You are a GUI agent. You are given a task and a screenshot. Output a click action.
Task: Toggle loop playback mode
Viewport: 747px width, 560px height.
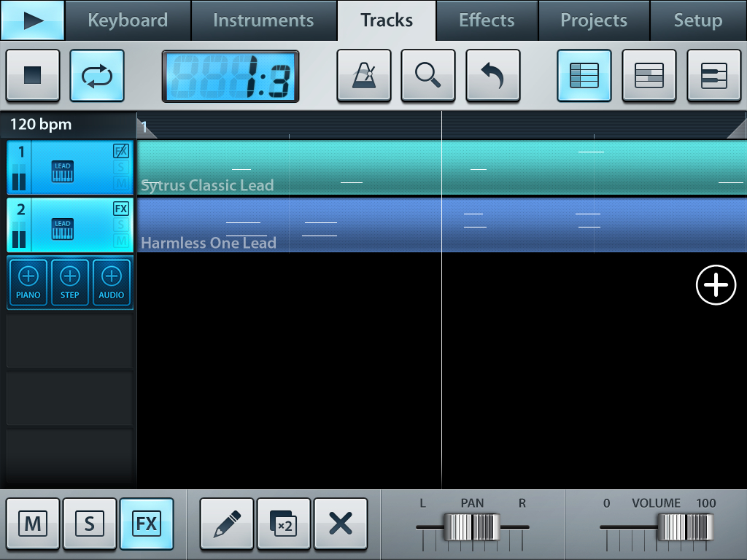(x=97, y=75)
